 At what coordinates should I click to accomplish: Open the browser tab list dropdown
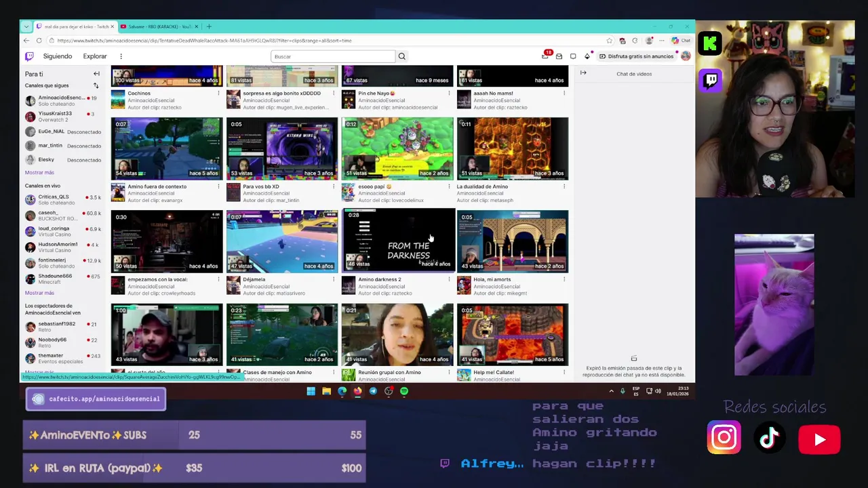point(26,26)
